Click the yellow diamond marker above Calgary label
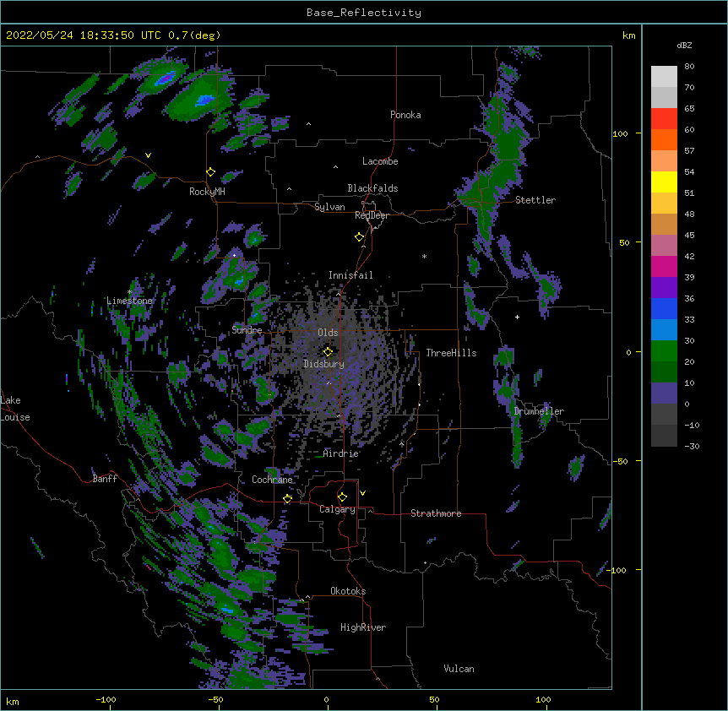 (x=342, y=497)
